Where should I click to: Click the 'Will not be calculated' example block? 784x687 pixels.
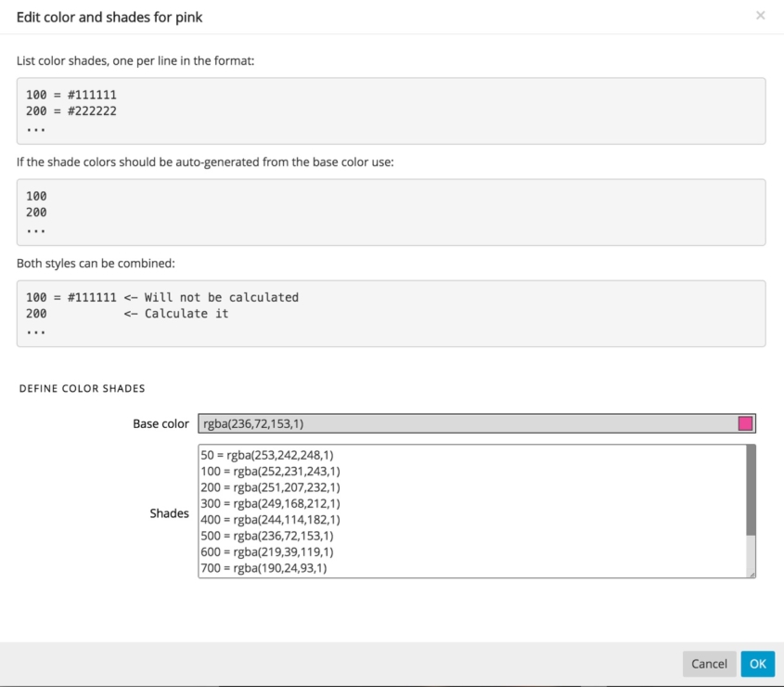click(x=391, y=313)
